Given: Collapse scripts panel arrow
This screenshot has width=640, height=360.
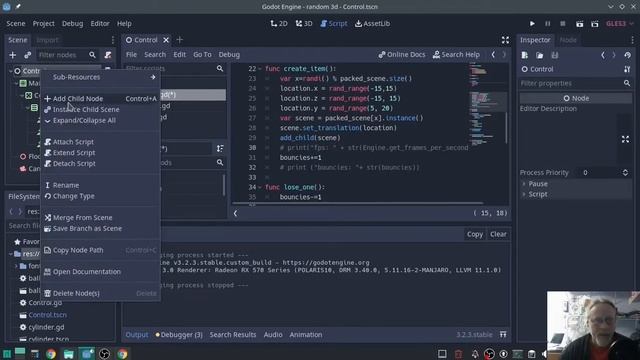Looking at the screenshot, I should point(236,213).
